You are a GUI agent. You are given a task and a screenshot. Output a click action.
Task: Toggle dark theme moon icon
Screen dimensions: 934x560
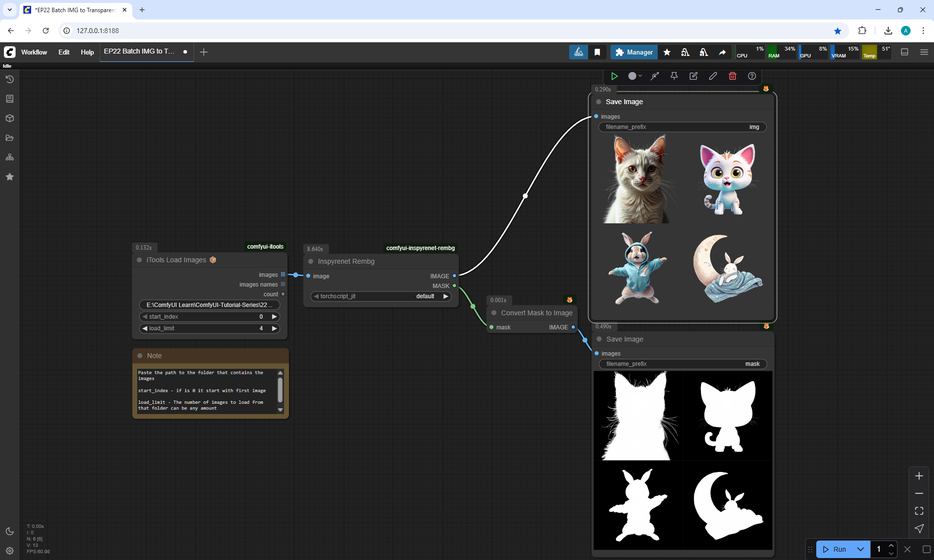10,531
